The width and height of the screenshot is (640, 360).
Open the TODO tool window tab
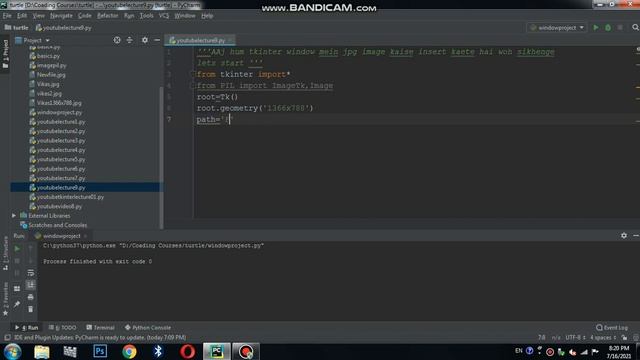[62, 327]
